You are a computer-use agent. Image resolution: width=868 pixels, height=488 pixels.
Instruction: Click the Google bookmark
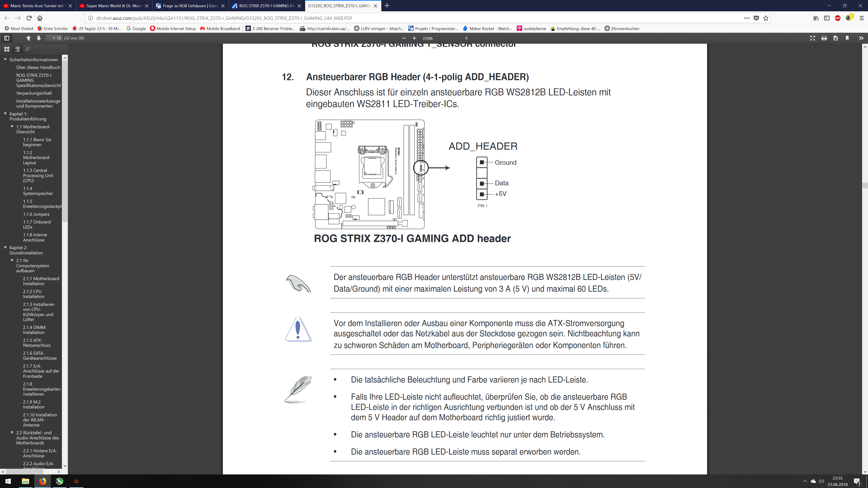coord(136,29)
